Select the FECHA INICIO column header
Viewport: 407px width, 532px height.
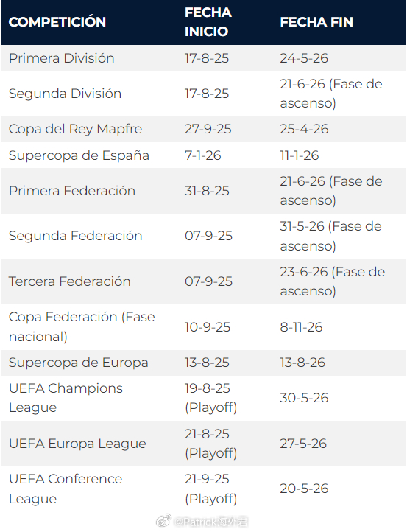pyautogui.click(x=208, y=22)
